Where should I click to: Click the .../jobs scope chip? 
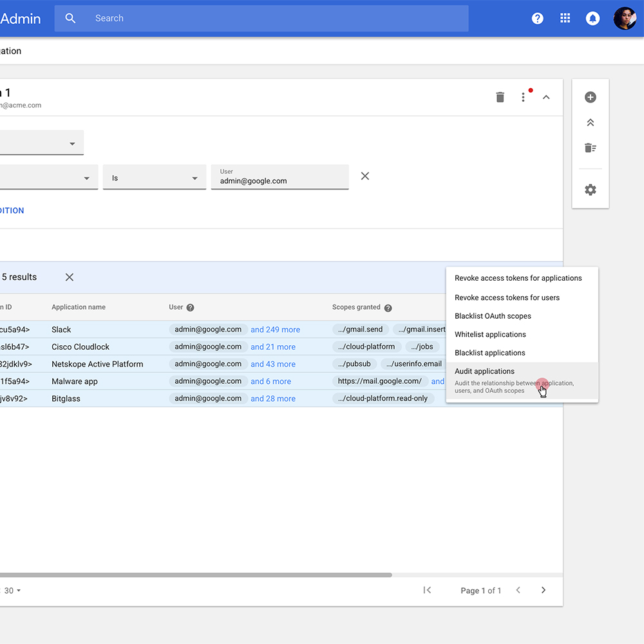(422, 346)
